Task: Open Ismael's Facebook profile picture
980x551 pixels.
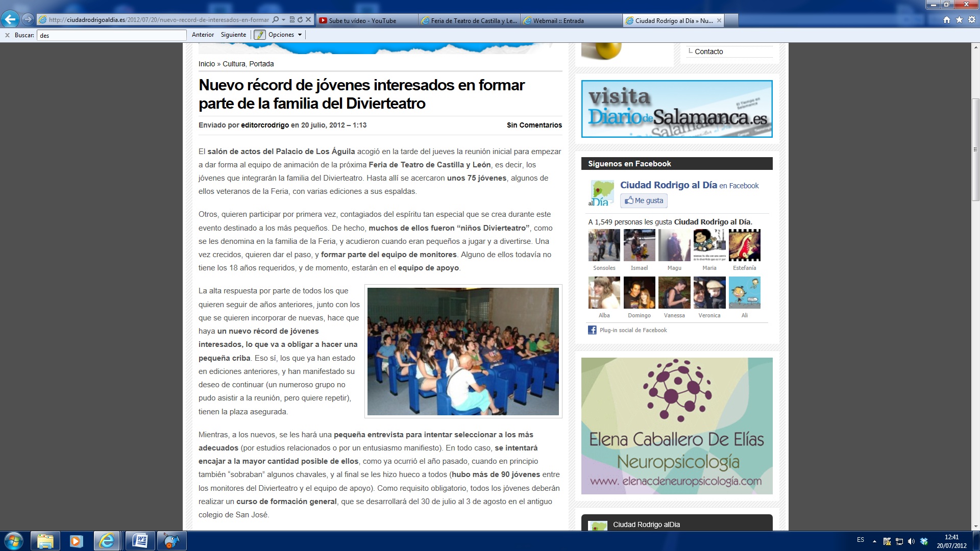Action: [640, 245]
